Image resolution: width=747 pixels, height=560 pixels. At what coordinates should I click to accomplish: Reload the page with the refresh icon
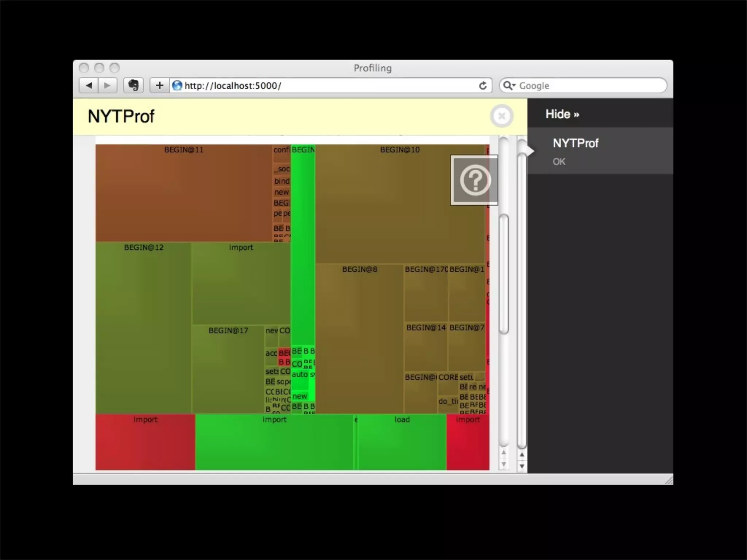pos(483,86)
